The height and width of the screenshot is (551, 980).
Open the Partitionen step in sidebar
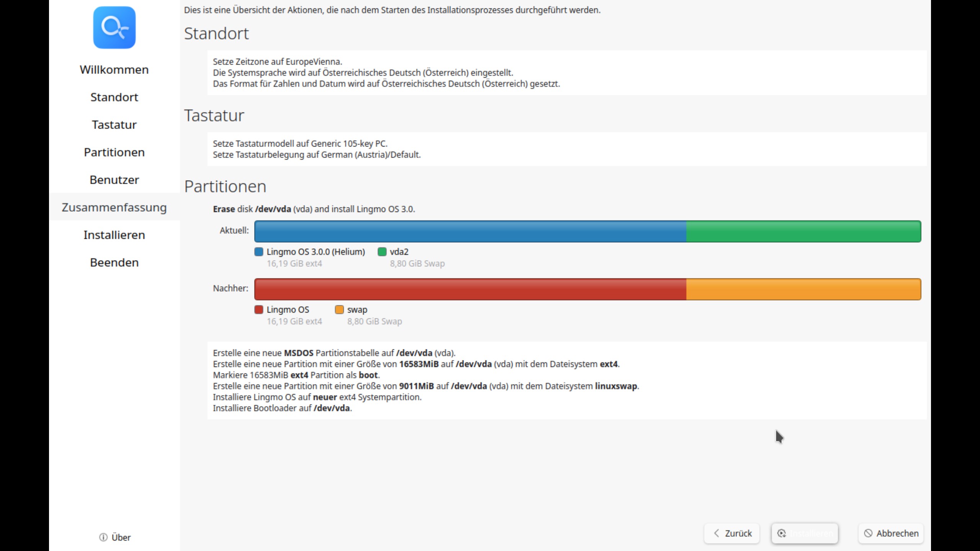114,152
